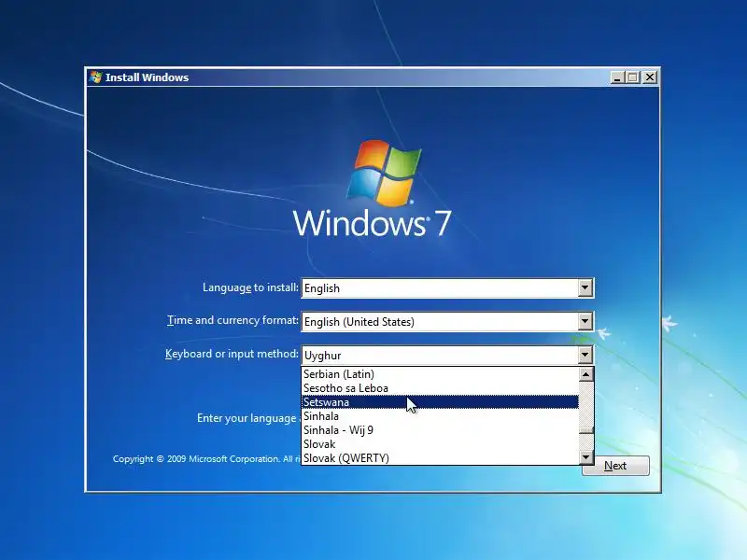Close the Install Windows window
747x560 pixels.
(x=649, y=77)
